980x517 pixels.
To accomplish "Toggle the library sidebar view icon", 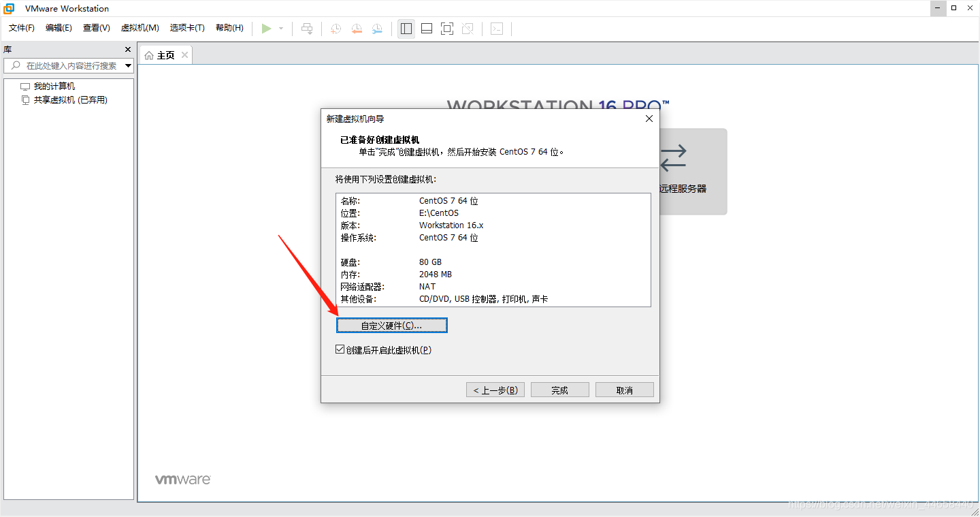I will coord(406,29).
